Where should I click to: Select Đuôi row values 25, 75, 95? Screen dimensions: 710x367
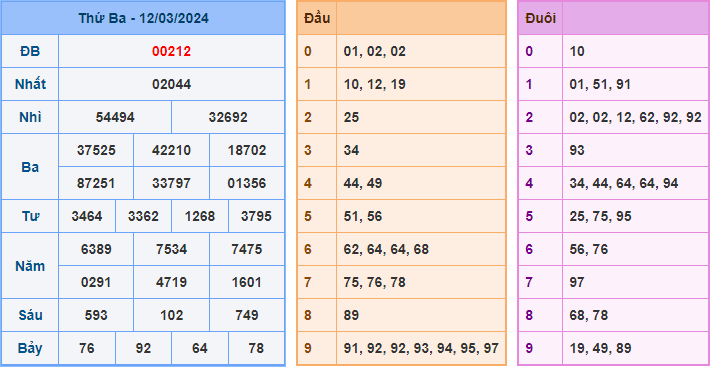coord(600,216)
